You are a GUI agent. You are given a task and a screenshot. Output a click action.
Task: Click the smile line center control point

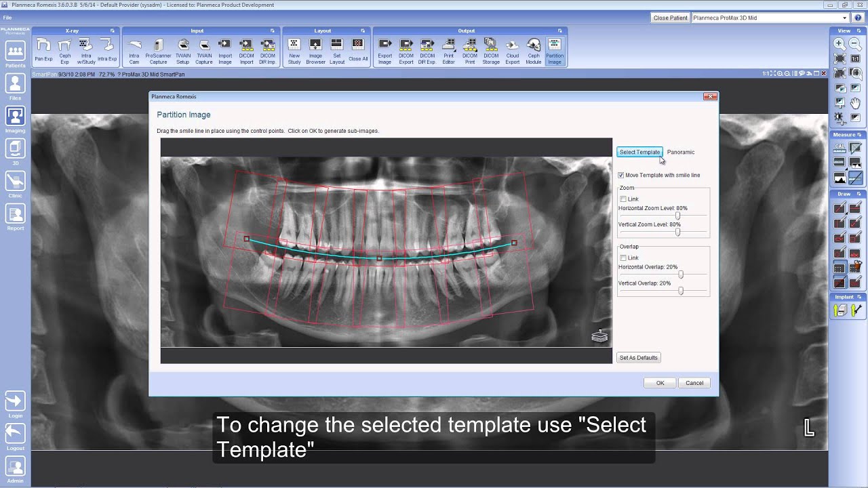point(378,258)
